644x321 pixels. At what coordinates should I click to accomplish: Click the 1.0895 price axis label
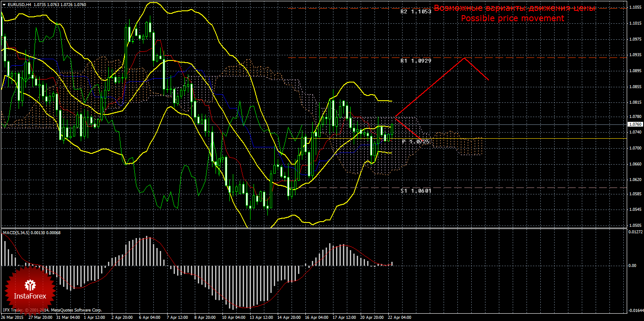pos(635,71)
